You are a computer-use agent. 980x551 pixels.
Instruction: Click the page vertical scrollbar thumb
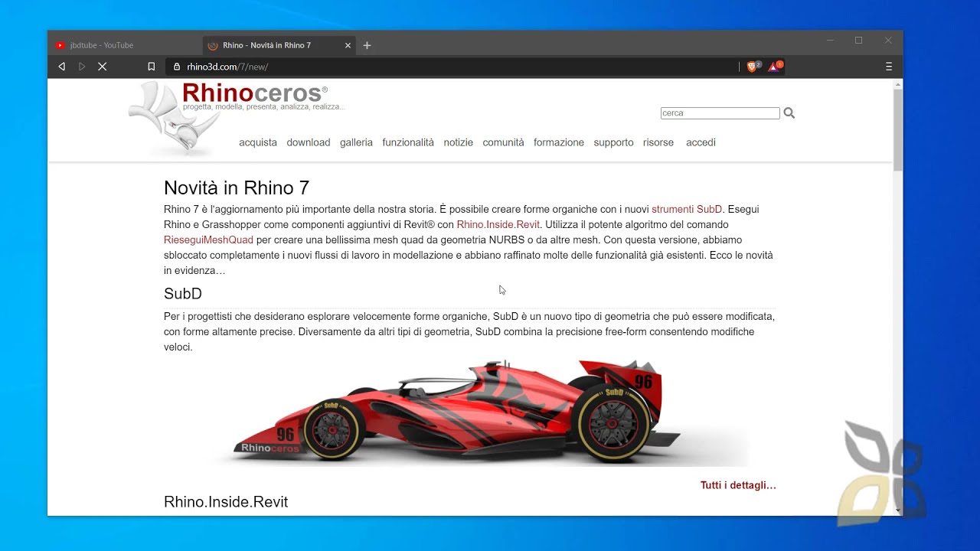897,129
